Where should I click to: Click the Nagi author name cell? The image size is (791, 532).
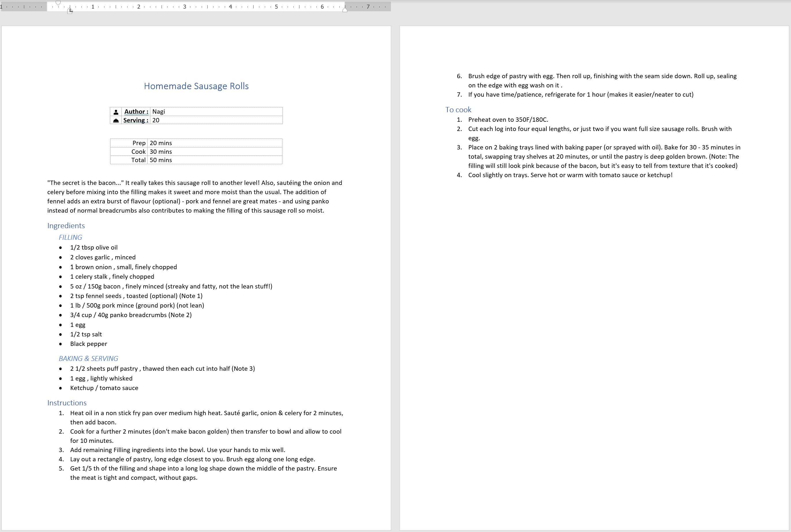(159, 112)
